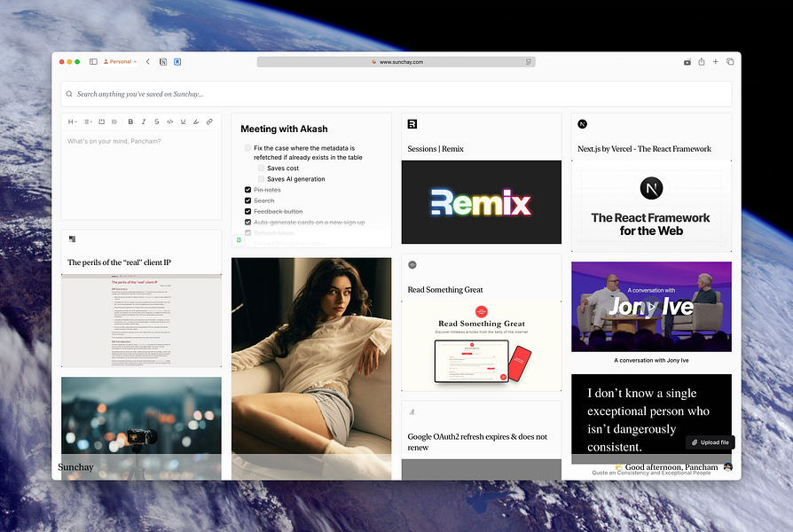This screenshot has width=793, height=532.
Task: Click "A conversation with Jony Ive" caption
Action: coord(651,361)
